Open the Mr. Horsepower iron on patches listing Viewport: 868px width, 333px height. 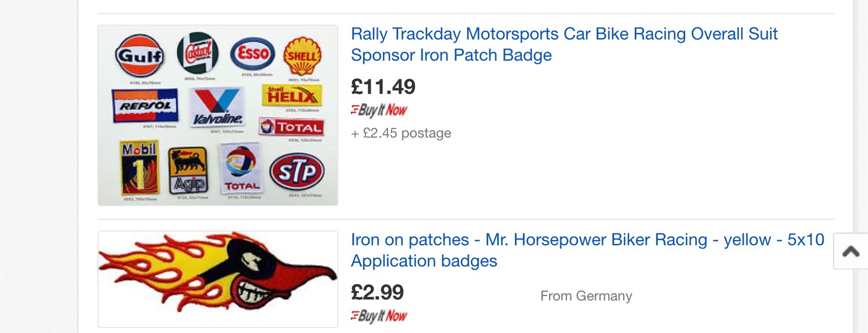(x=588, y=250)
